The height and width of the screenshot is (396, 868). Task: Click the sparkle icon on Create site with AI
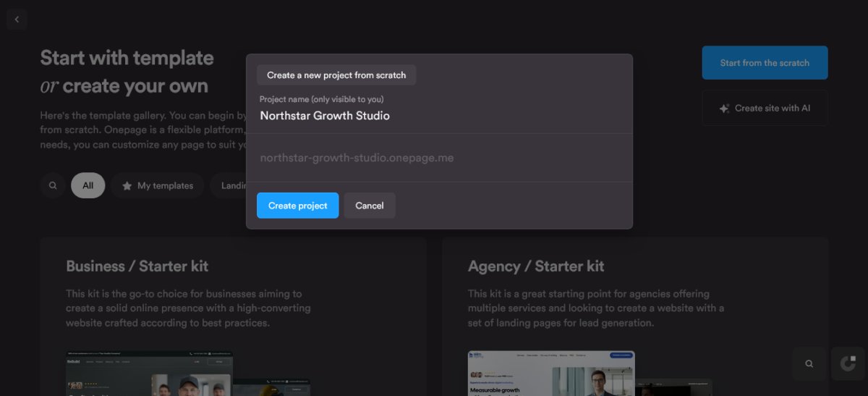(x=723, y=108)
